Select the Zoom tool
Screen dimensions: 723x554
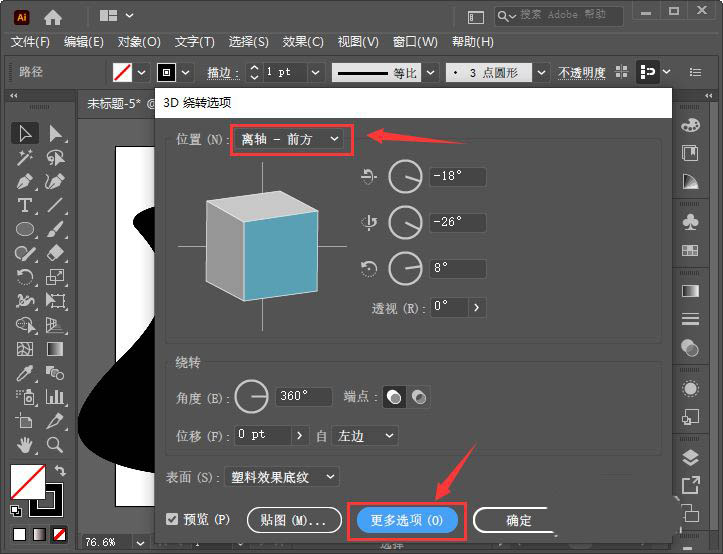[x=55, y=445]
